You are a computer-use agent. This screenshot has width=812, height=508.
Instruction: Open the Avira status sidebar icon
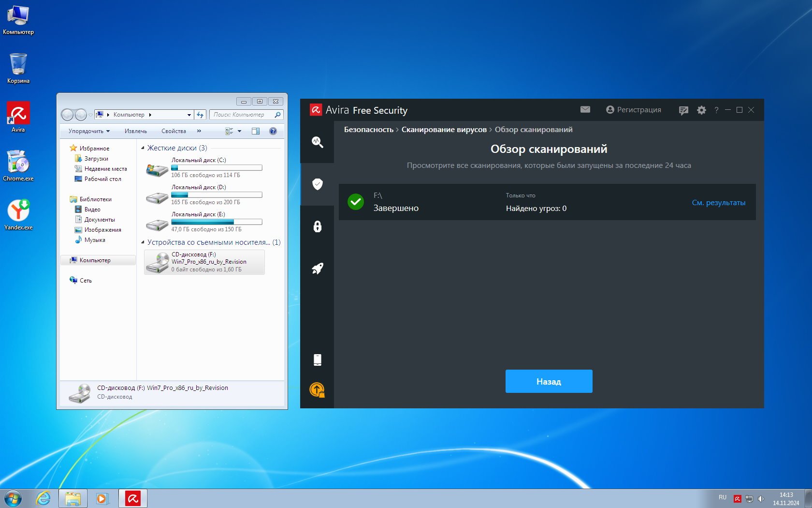coord(317,142)
